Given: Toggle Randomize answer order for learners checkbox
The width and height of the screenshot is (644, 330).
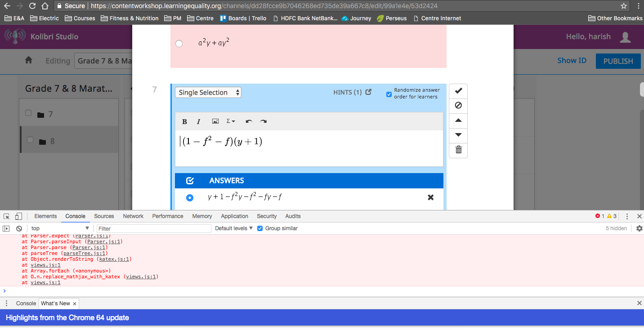Looking at the screenshot, I should pyautogui.click(x=389, y=94).
